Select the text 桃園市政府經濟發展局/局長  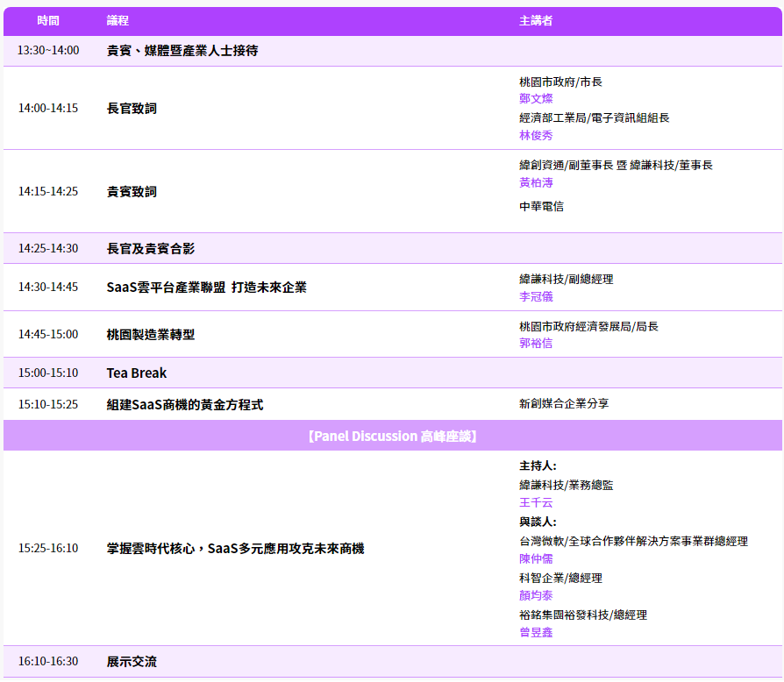[588, 327]
